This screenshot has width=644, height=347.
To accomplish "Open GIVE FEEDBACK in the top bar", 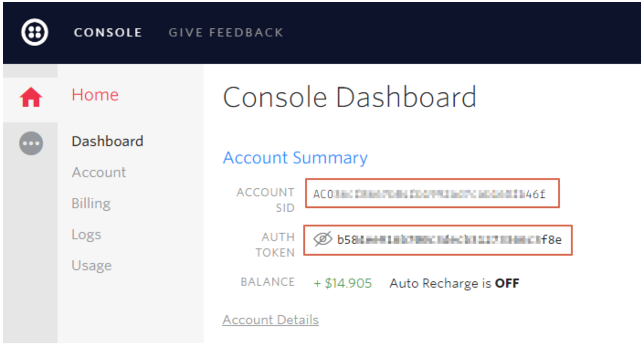I will (226, 33).
